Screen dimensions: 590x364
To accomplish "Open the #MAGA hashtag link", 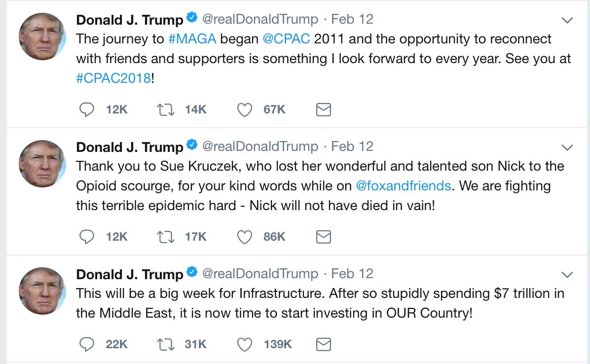I will pyautogui.click(x=192, y=39).
